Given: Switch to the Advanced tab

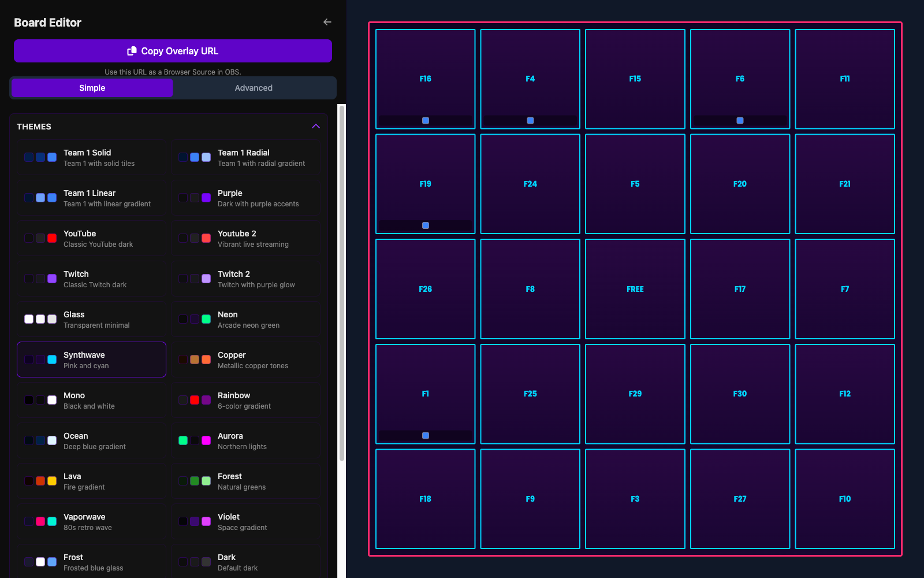Looking at the screenshot, I should (x=254, y=88).
